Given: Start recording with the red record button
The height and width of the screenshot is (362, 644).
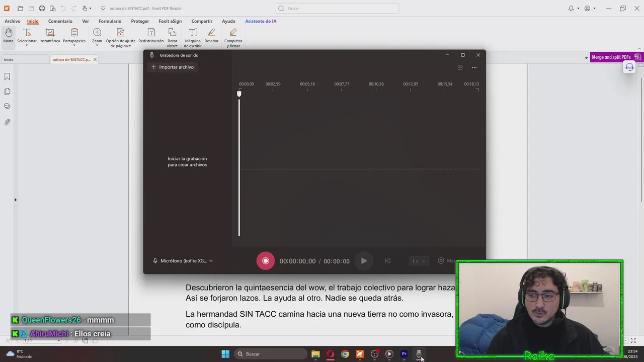Looking at the screenshot, I should 266,261.
